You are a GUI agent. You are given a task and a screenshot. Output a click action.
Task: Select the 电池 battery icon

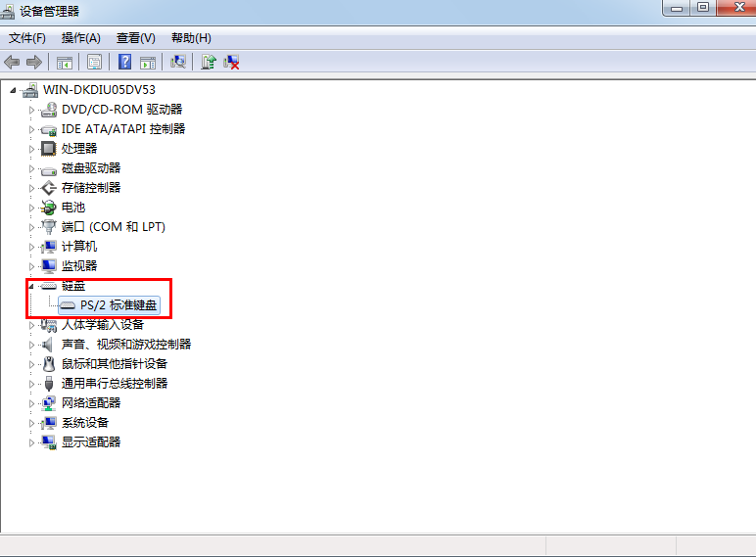coord(48,208)
